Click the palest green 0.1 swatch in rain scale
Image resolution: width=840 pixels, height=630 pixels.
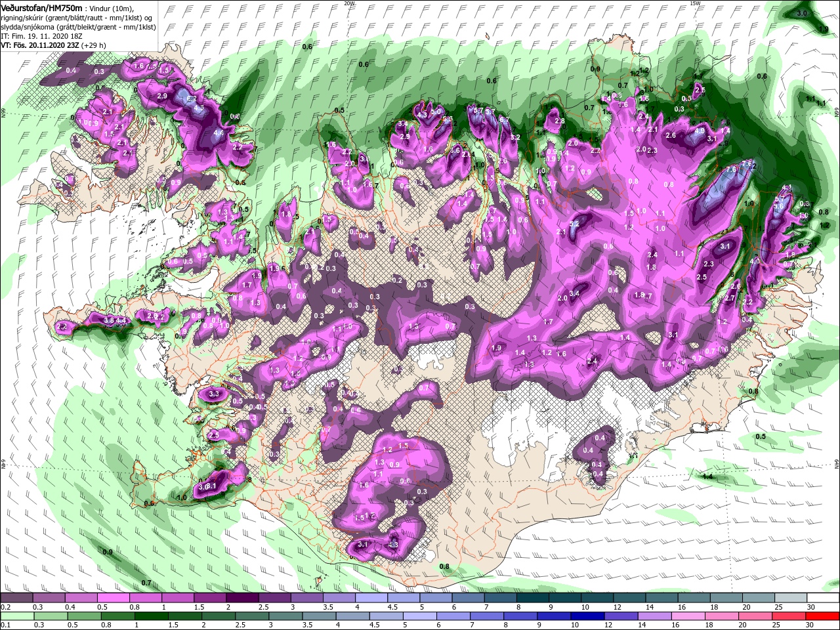click(x=16, y=616)
